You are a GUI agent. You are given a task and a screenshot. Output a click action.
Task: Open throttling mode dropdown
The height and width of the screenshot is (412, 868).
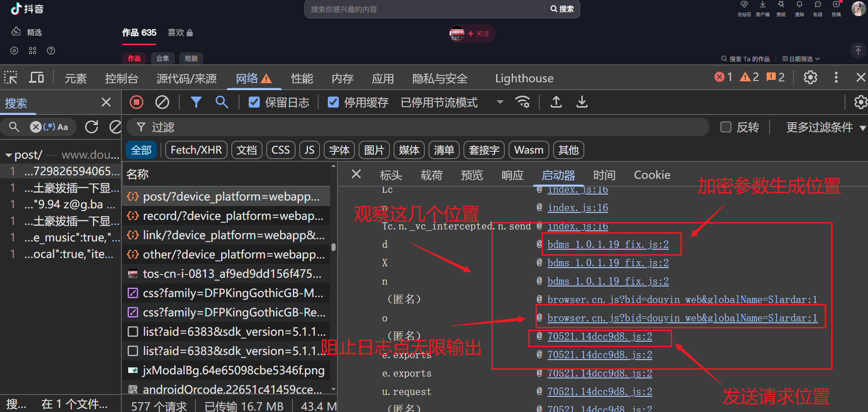[452, 102]
